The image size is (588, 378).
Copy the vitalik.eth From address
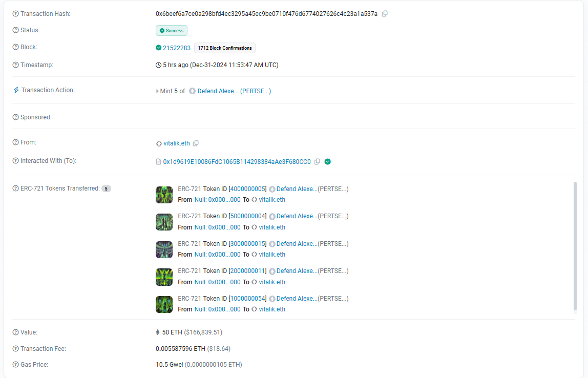pyautogui.click(x=196, y=143)
